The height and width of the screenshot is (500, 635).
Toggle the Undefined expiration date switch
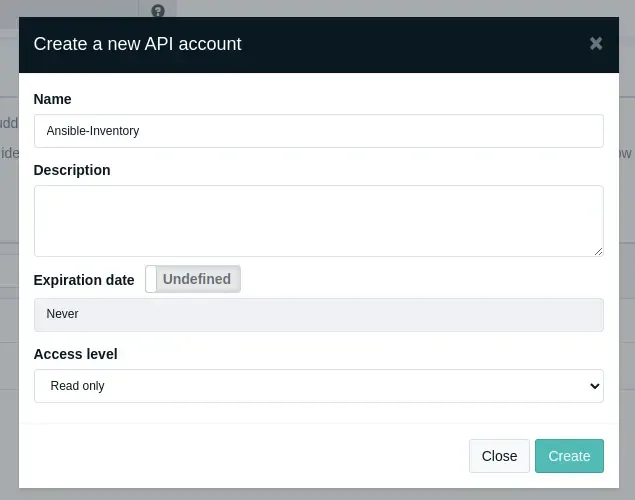click(x=194, y=279)
